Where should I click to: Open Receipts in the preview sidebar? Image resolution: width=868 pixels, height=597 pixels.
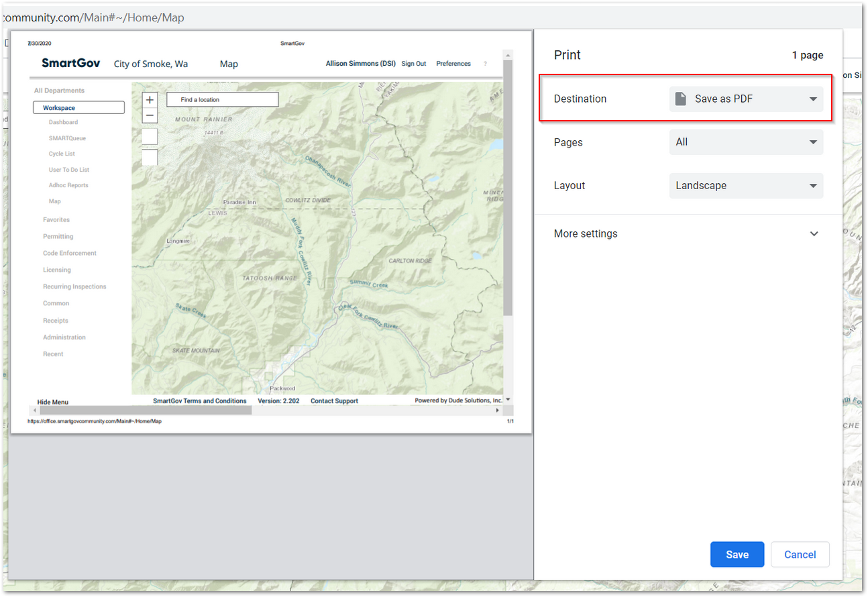pos(56,321)
